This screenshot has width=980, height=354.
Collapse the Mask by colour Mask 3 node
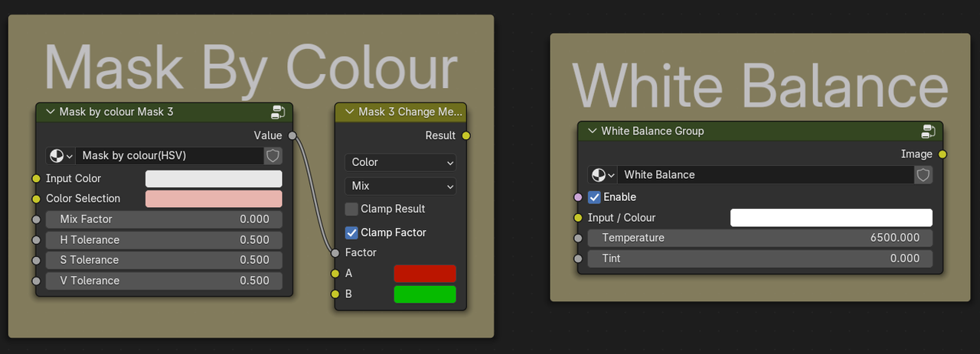[x=51, y=112]
